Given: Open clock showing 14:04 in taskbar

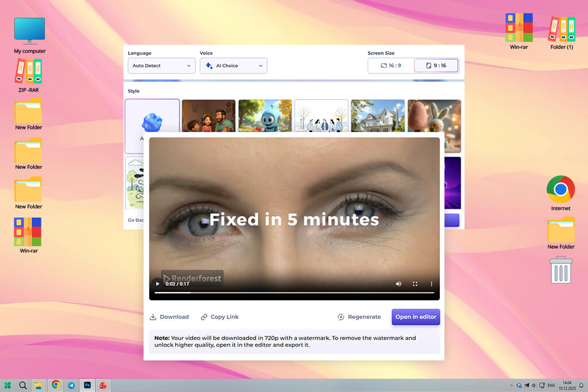Looking at the screenshot, I should point(567,385).
